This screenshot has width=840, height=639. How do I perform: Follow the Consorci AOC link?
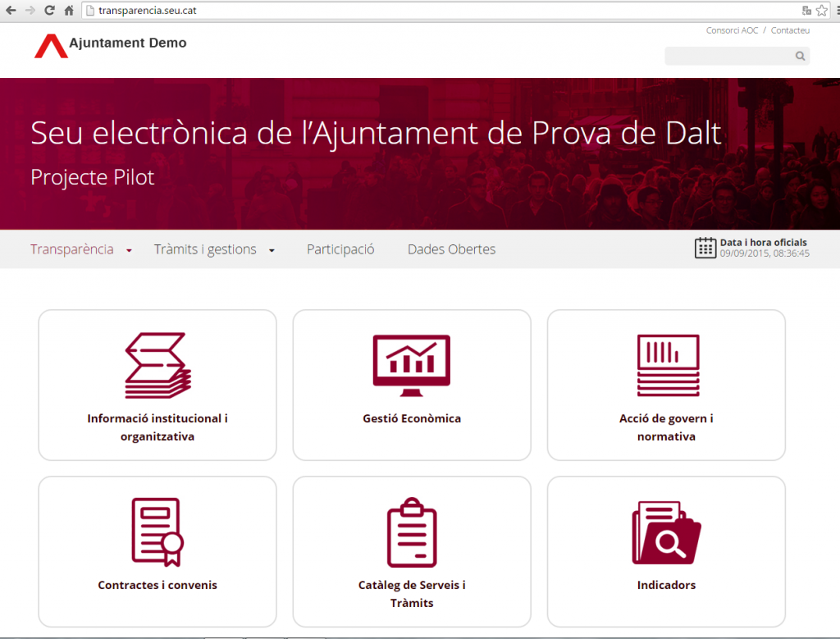pos(731,30)
